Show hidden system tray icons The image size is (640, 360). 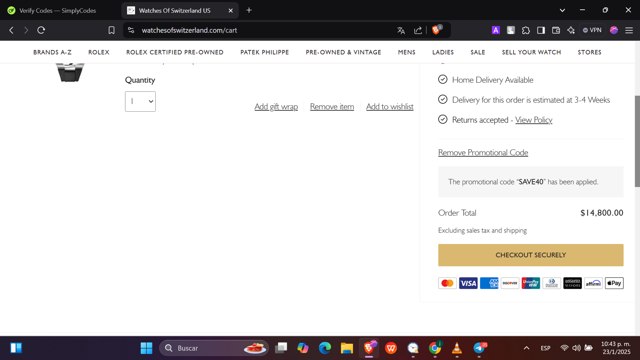click(527, 348)
